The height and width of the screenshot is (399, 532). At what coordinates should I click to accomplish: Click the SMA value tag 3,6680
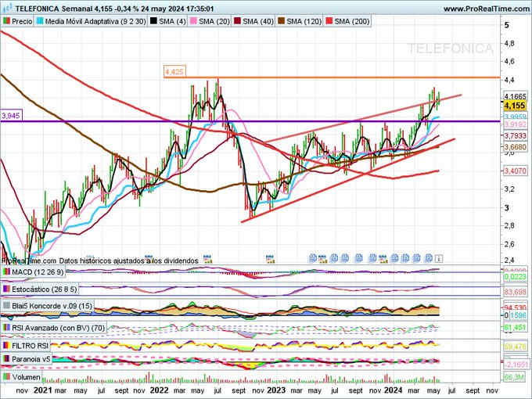515,147
